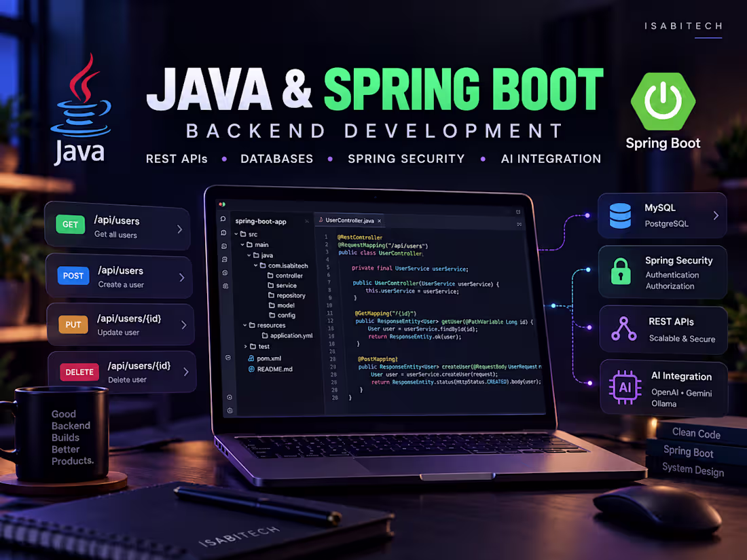Expand the test folder chevron
747x560 pixels.
(246, 346)
